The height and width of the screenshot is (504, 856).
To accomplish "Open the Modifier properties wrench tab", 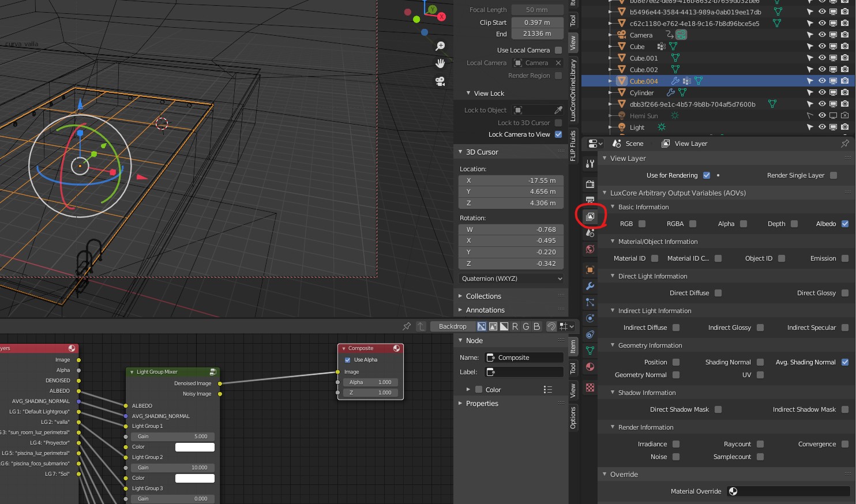I will click(590, 286).
